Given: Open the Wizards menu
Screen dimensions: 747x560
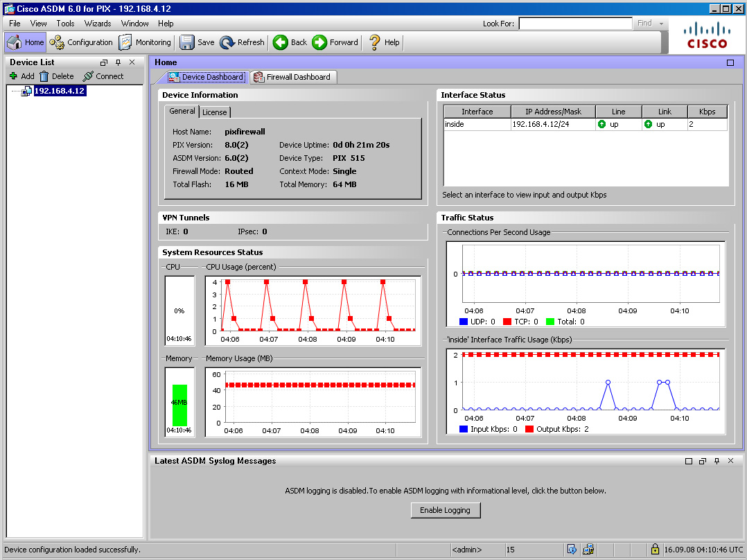Looking at the screenshot, I should point(98,24).
